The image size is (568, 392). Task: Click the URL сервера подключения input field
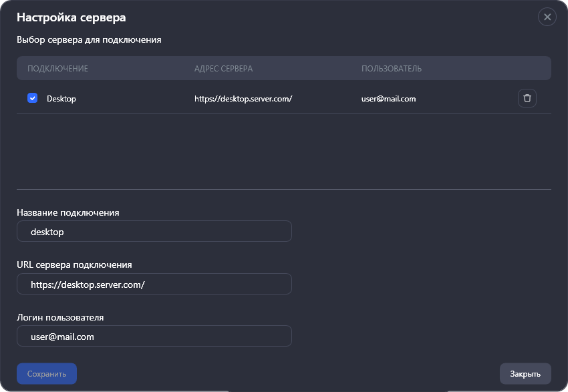[154, 284]
